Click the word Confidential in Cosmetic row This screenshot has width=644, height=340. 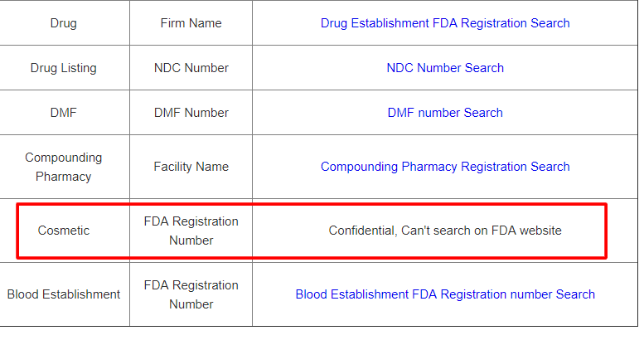coord(362,231)
